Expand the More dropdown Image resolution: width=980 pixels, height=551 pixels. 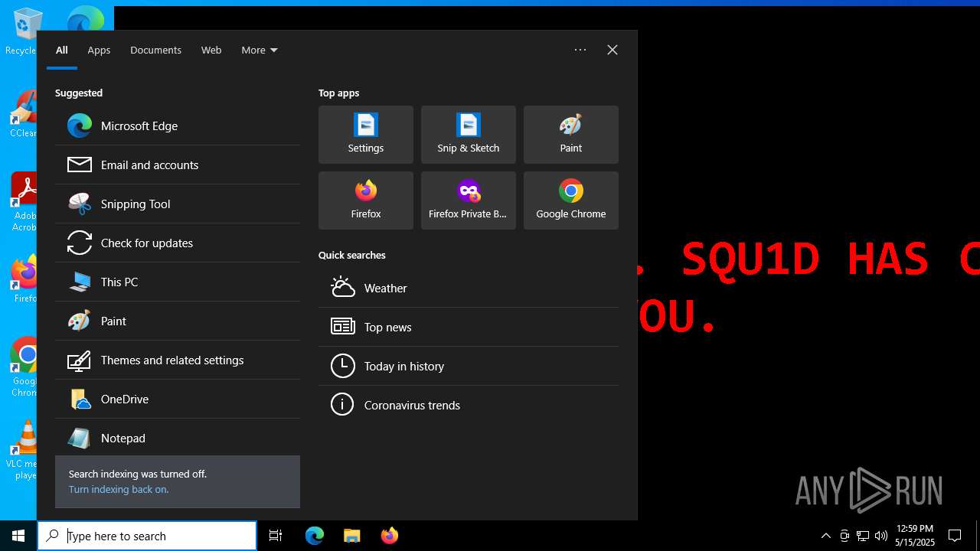pos(260,50)
